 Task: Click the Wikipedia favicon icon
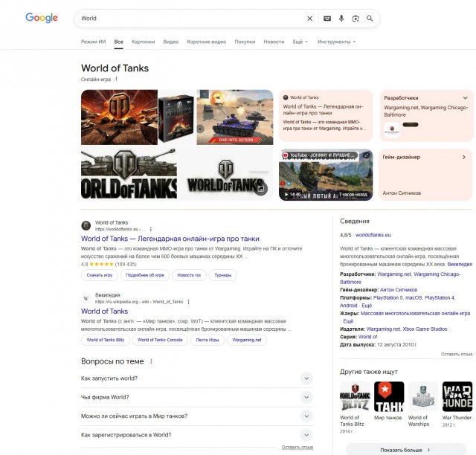point(86,298)
